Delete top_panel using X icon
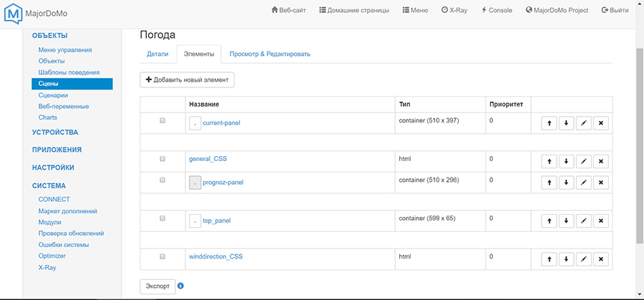The width and height of the screenshot is (644, 300). click(600, 221)
